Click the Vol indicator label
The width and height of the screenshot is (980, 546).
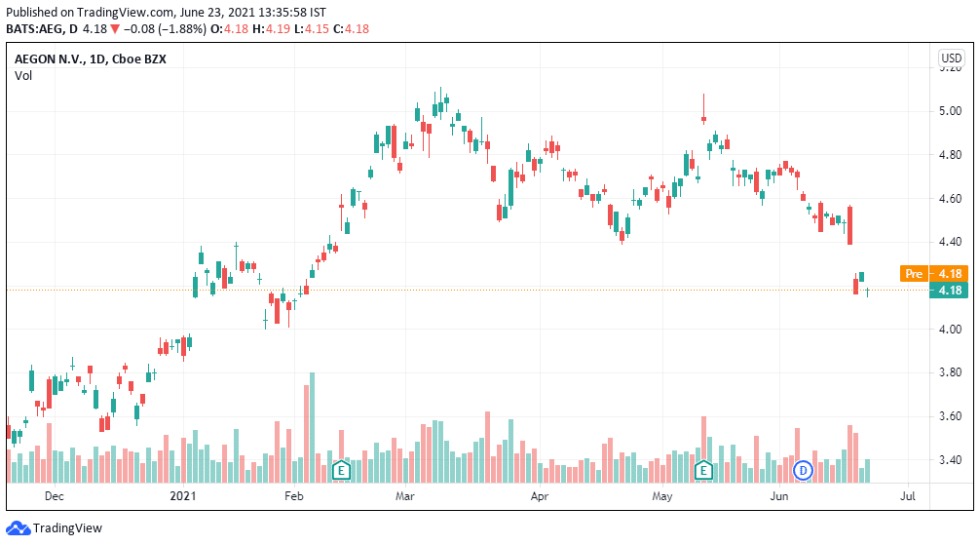(23, 76)
